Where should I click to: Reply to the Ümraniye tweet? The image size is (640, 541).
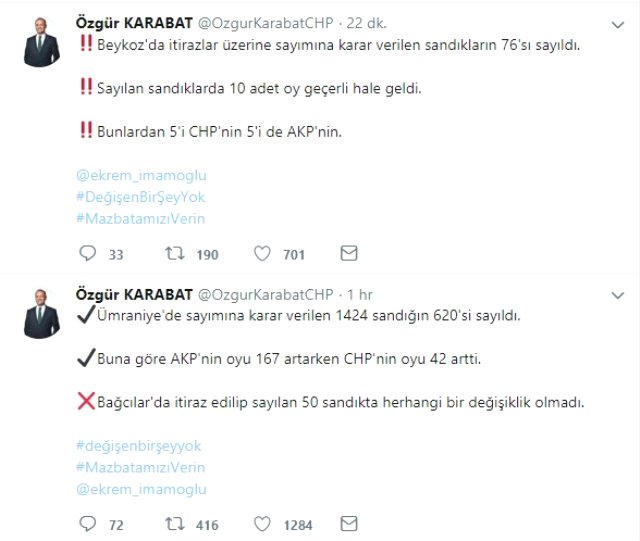(x=87, y=523)
